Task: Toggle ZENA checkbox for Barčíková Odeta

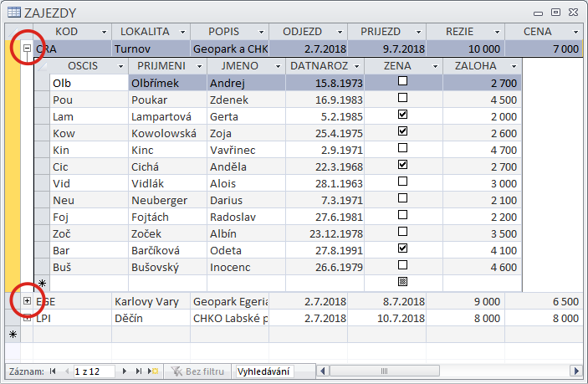Action: [403, 248]
